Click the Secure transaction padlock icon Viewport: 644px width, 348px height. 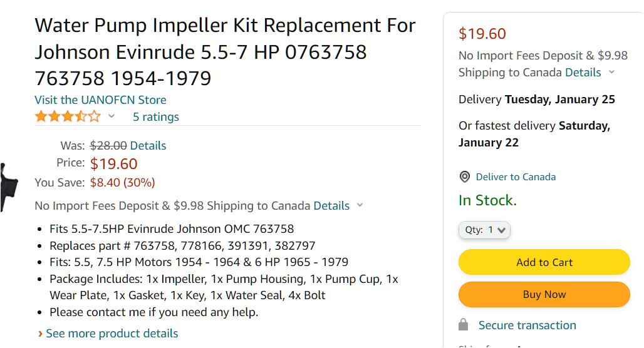464,325
